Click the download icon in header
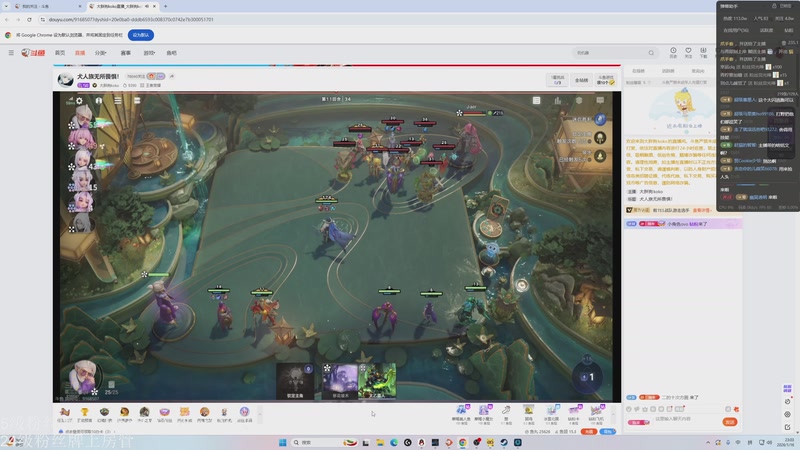The image size is (800, 450). coord(703,52)
